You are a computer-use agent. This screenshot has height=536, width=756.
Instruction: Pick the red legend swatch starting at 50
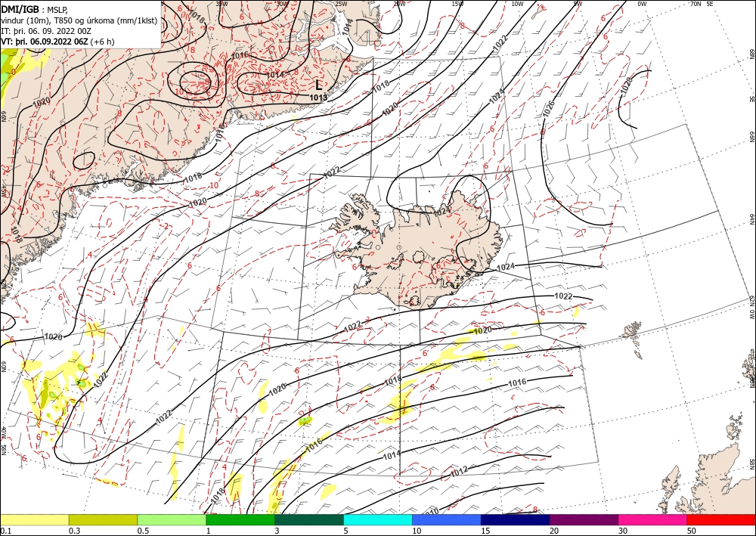[x=721, y=519]
